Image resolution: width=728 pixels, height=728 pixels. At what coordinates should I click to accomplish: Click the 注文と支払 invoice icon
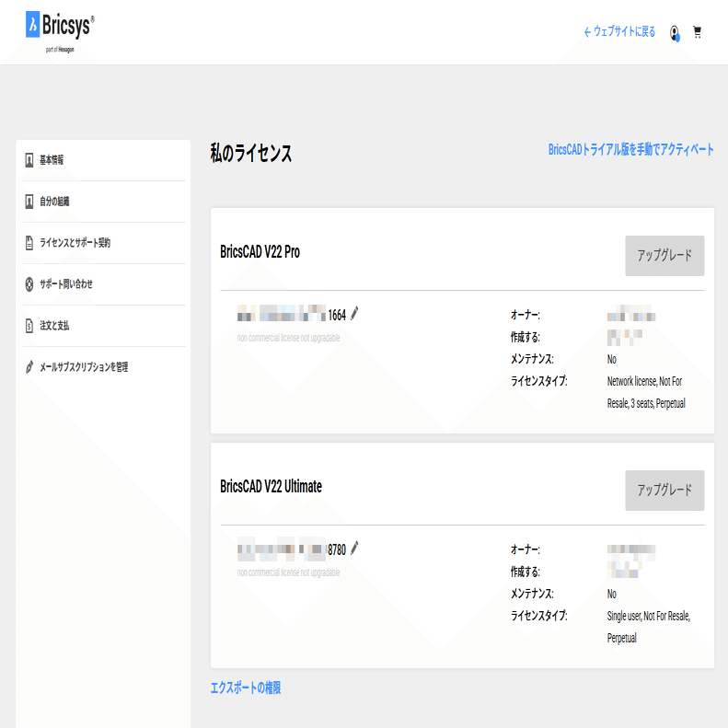(29, 326)
